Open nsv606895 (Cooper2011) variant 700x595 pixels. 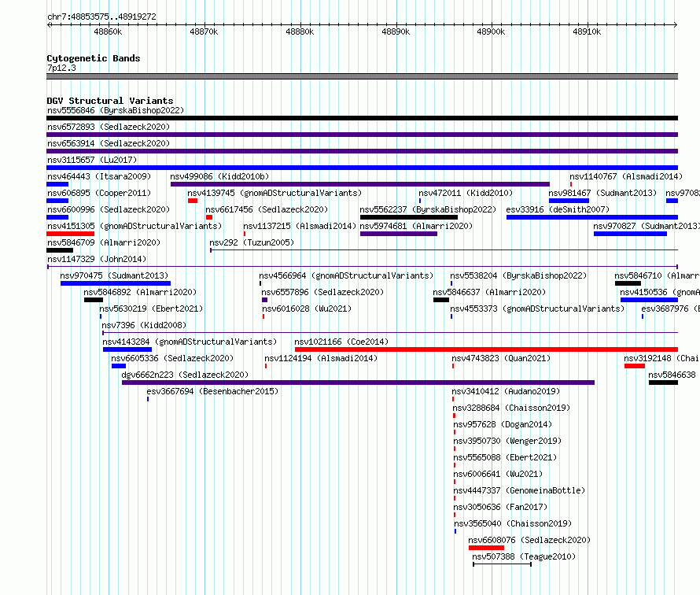99,193
